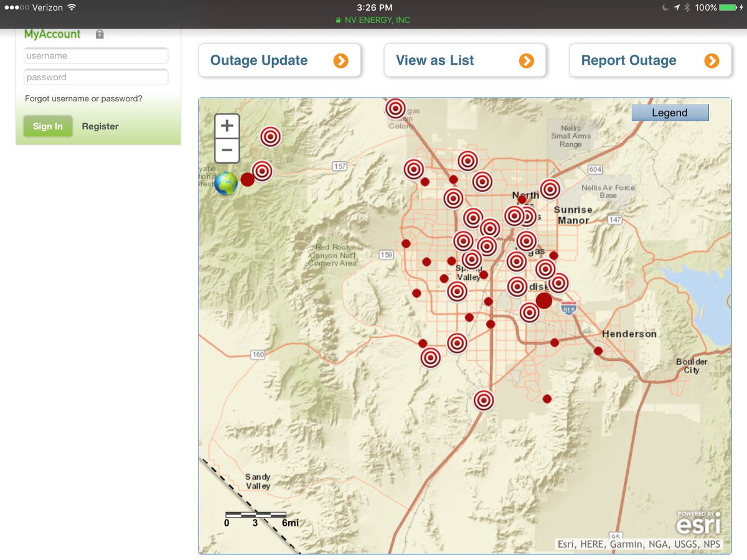Select the solid outage dot near Henderson
The height and width of the screenshot is (560, 747).
pyautogui.click(x=598, y=351)
